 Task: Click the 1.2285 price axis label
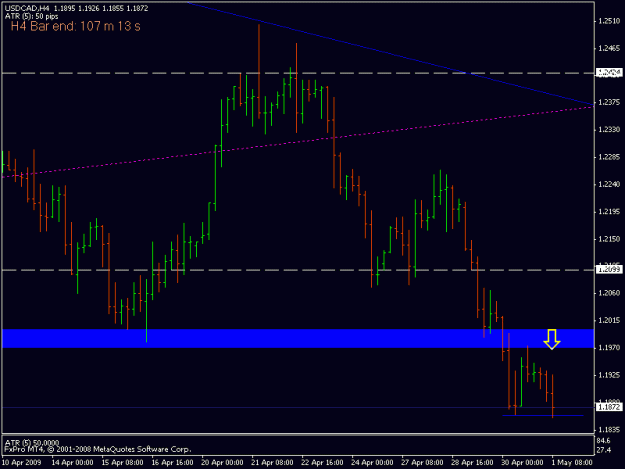[609, 157]
